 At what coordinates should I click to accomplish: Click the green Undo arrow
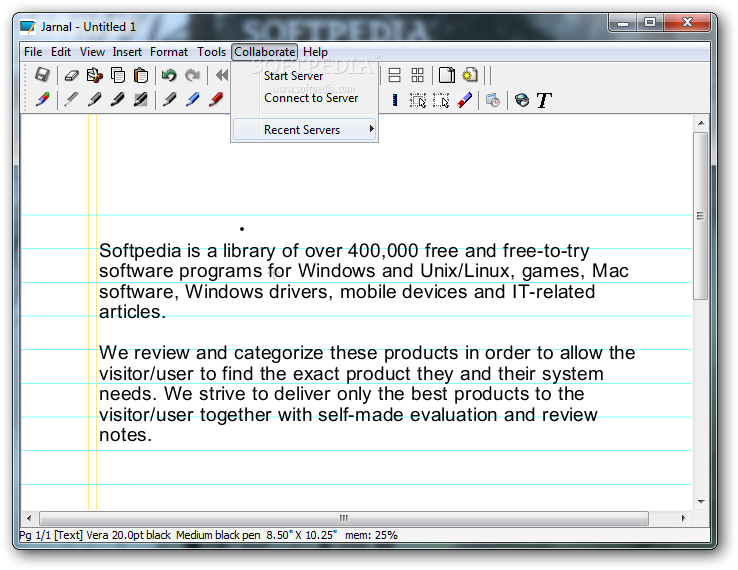tap(169, 75)
